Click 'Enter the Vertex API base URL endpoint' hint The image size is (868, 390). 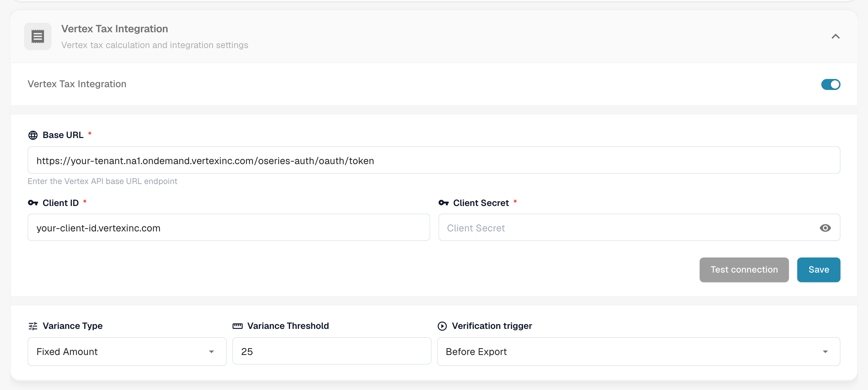pyautogui.click(x=102, y=181)
